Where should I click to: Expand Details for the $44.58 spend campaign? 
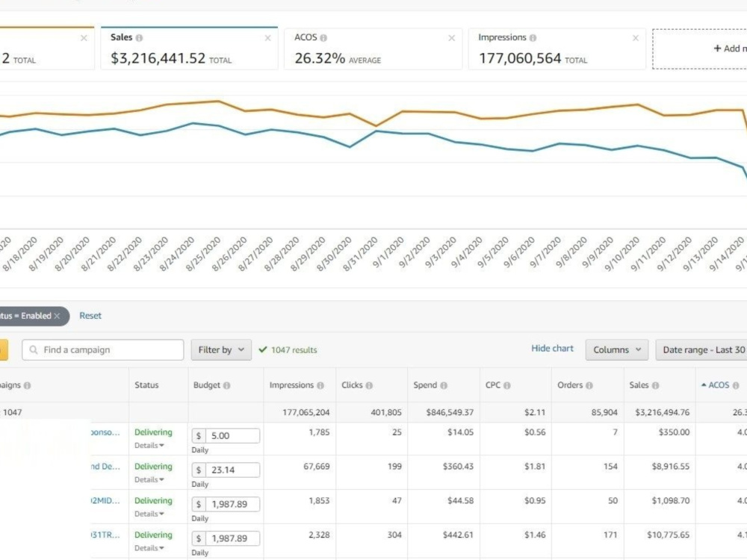coord(149,514)
